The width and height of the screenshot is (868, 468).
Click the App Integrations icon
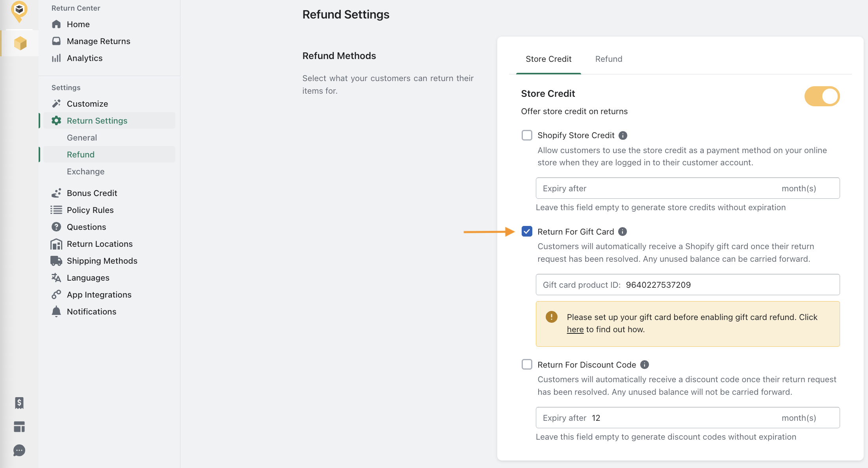pos(56,294)
